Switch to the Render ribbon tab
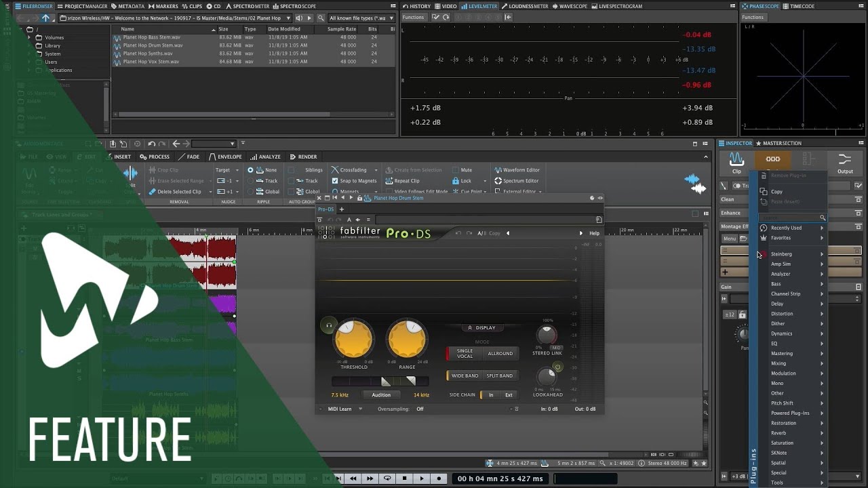Image resolution: width=868 pixels, height=488 pixels. point(303,157)
